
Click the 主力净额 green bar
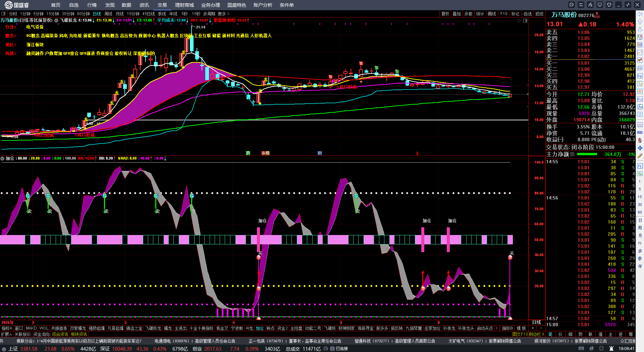point(587,154)
